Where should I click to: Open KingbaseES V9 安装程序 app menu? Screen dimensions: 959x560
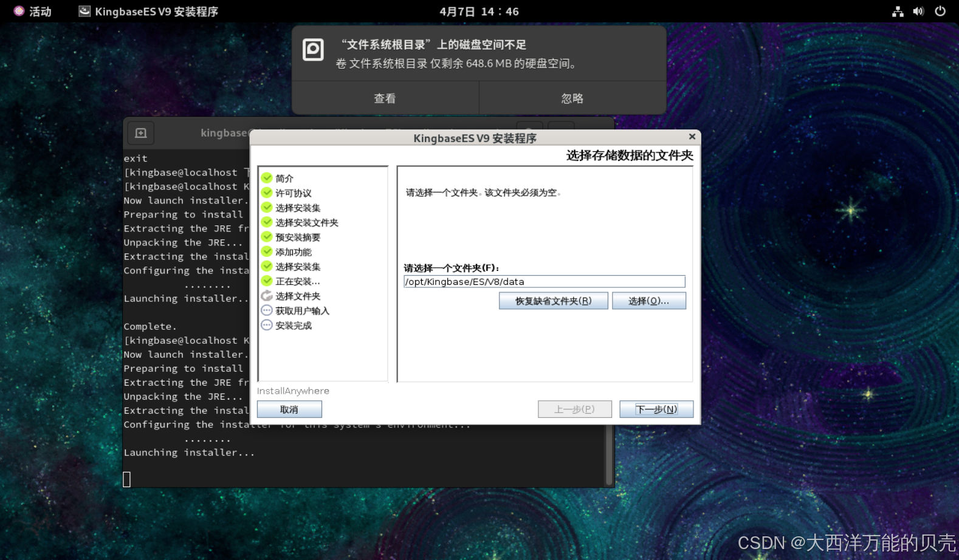(148, 12)
